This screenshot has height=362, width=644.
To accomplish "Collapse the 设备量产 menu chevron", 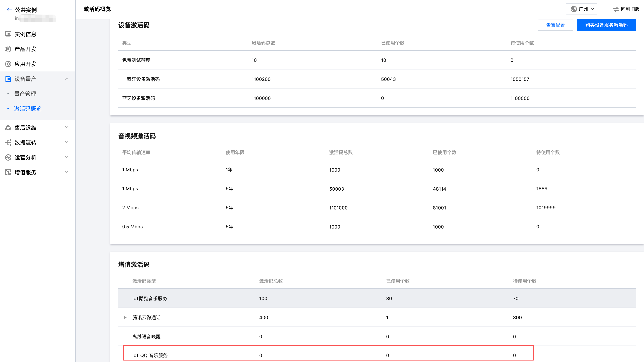I will click(66, 79).
